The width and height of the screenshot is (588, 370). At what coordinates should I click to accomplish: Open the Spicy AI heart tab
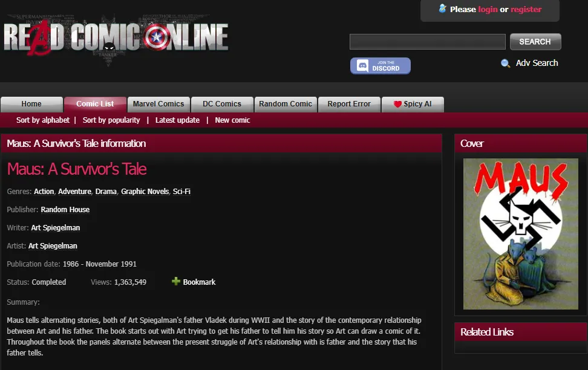pos(413,104)
